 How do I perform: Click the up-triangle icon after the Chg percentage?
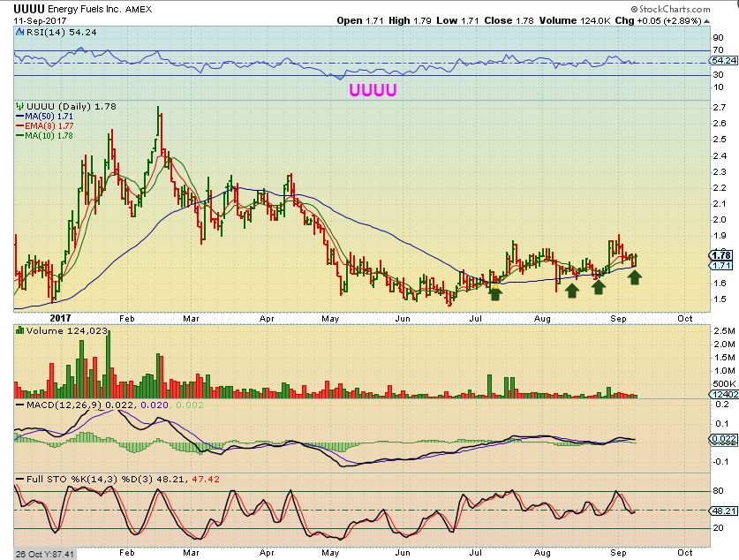pyautogui.click(x=707, y=21)
